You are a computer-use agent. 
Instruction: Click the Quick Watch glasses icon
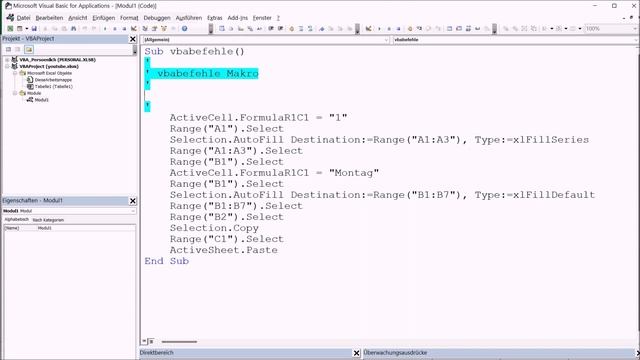477,29
